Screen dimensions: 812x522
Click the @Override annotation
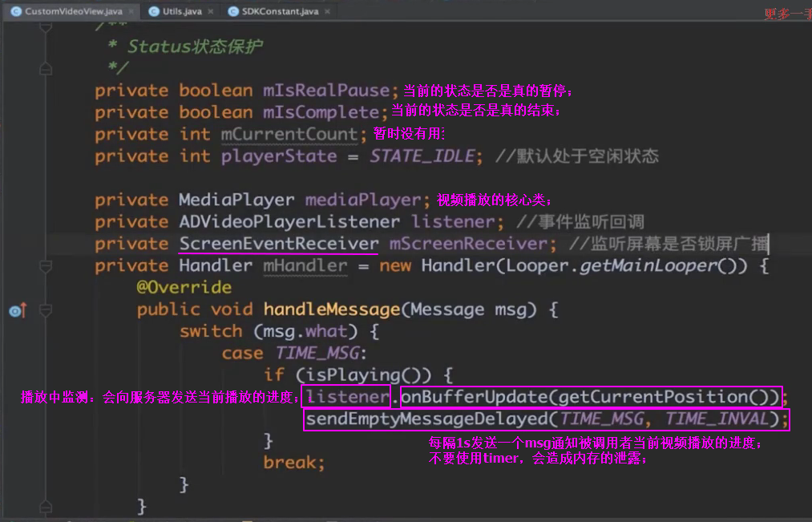(184, 287)
